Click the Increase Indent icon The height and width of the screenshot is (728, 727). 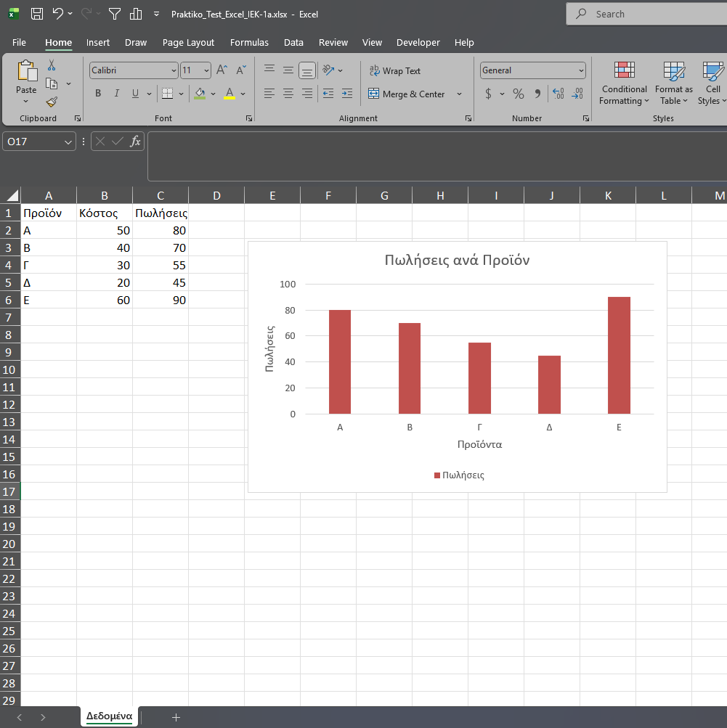[x=346, y=94]
